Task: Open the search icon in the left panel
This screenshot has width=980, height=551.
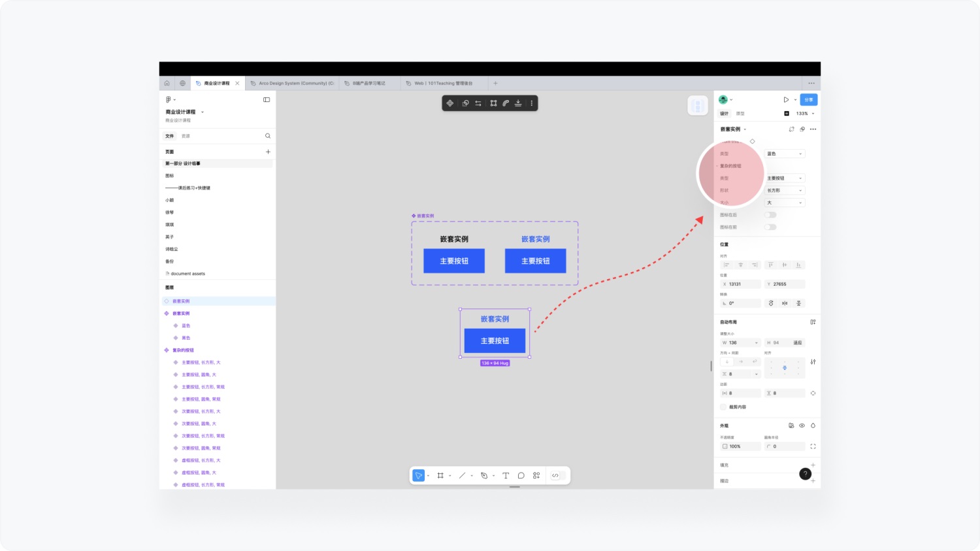Action: pos(268,135)
